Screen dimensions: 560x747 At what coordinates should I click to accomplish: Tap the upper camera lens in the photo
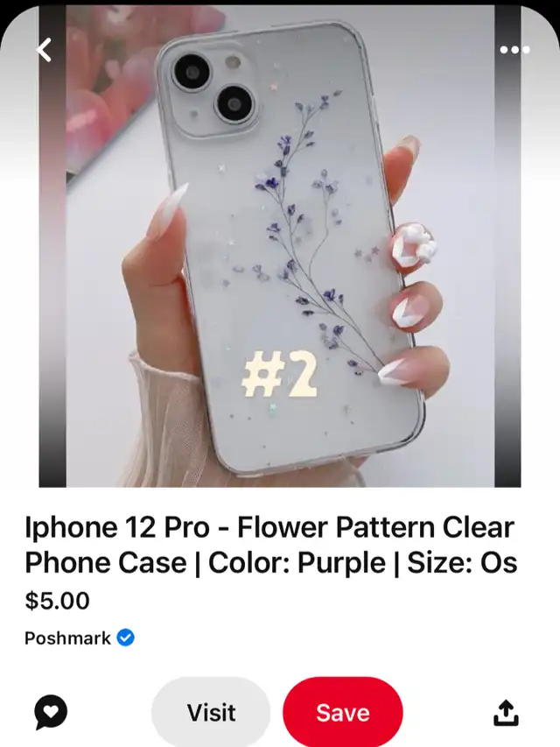point(192,72)
